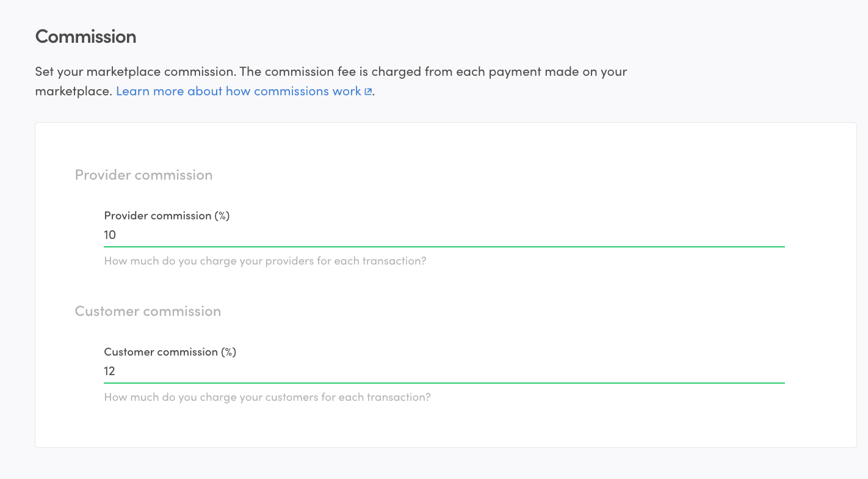The width and height of the screenshot is (868, 479).
Task: Click the 'Customer commission (%)' field label
Action: pos(170,352)
